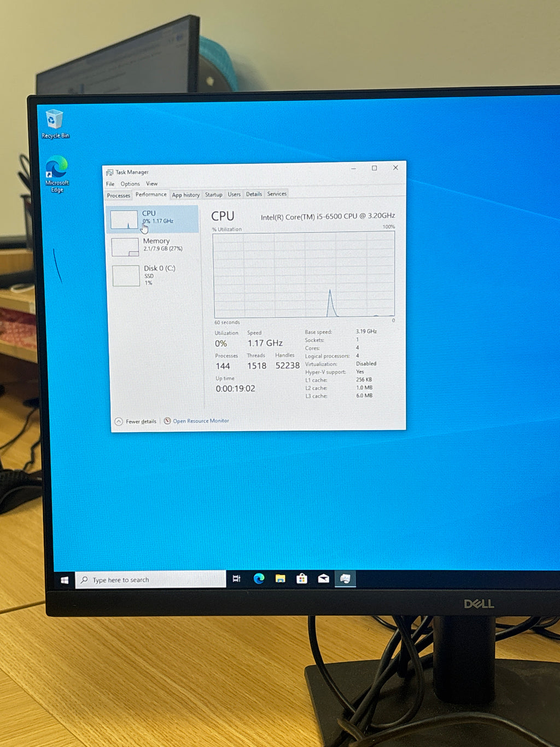560x747 pixels.
Task: Click the Open Resource Monitor link
Action: pyautogui.click(x=201, y=421)
